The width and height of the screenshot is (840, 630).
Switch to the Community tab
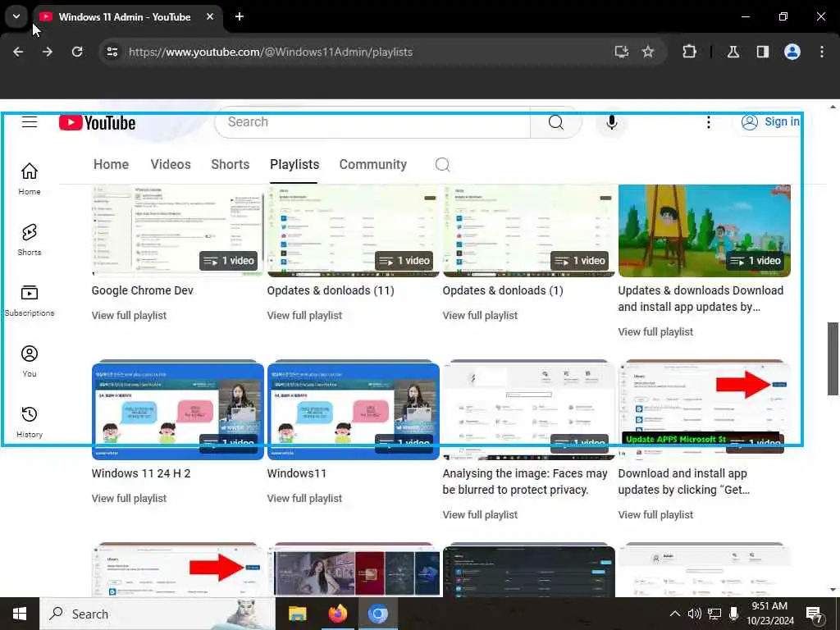pos(373,164)
